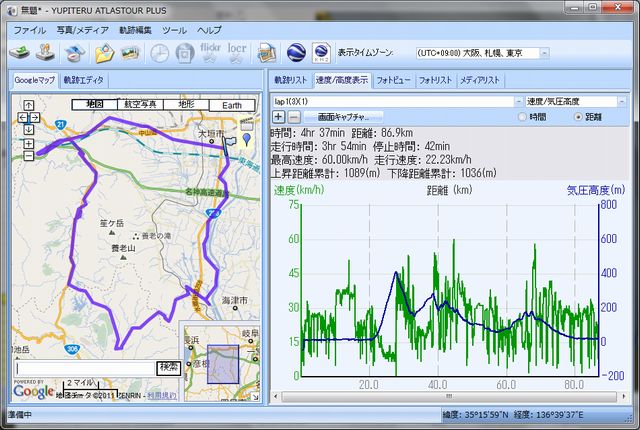Viewport: 640px width, 430px height.
Task: Click the blue pin marker icon on map
Action: pyautogui.click(x=247, y=140)
